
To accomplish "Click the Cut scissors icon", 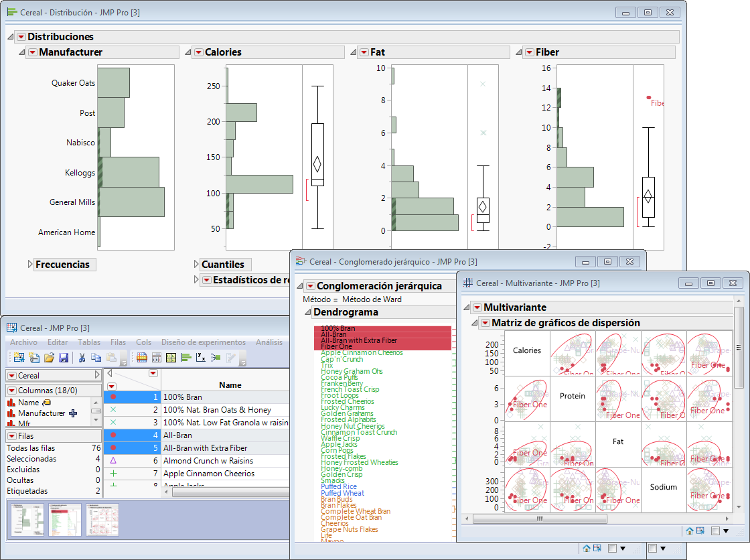I will click(82, 358).
